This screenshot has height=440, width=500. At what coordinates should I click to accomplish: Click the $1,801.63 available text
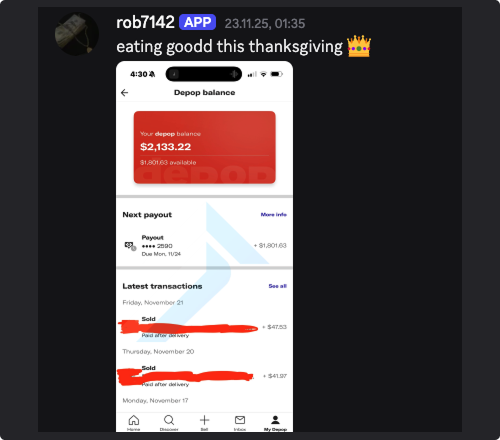click(x=168, y=163)
